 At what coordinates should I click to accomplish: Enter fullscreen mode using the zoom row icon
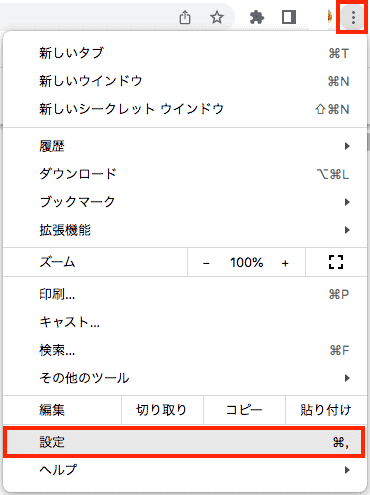[x=336, y=262]
